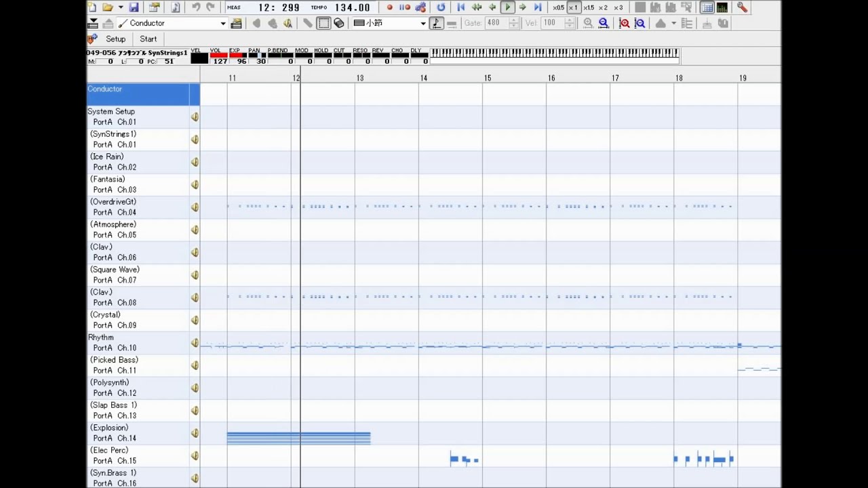Select the pencil draw tool
This screenshot has height=488, width=868.
pos(308,24)
